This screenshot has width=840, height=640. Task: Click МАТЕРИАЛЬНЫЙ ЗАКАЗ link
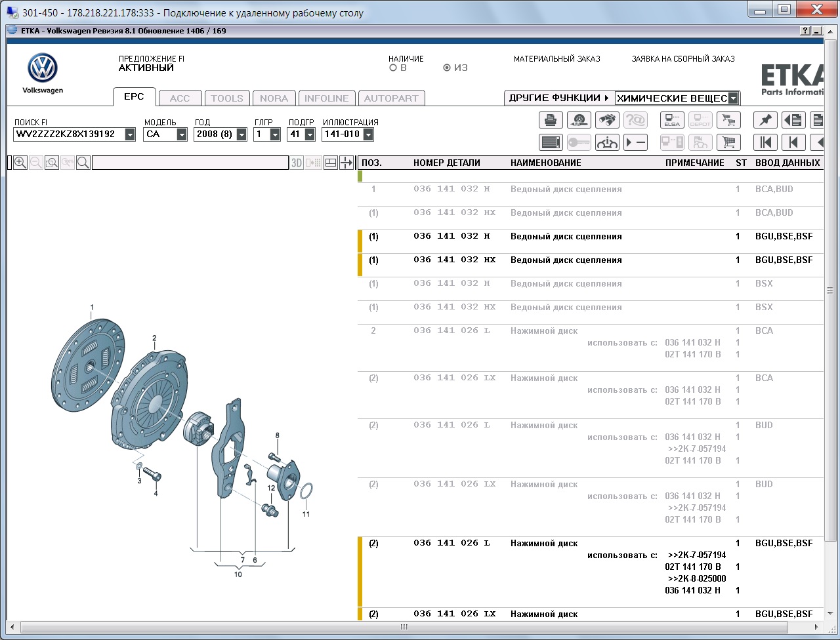[557, 59]
